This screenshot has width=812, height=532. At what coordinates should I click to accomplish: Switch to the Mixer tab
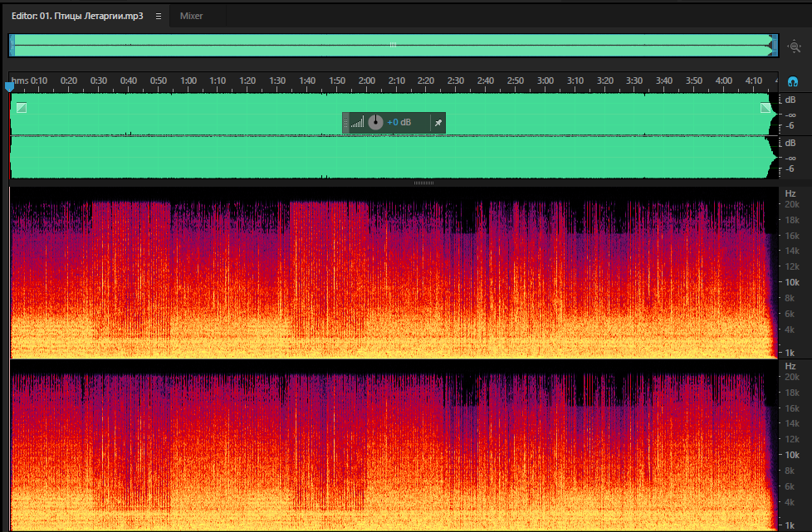point(191,16)
